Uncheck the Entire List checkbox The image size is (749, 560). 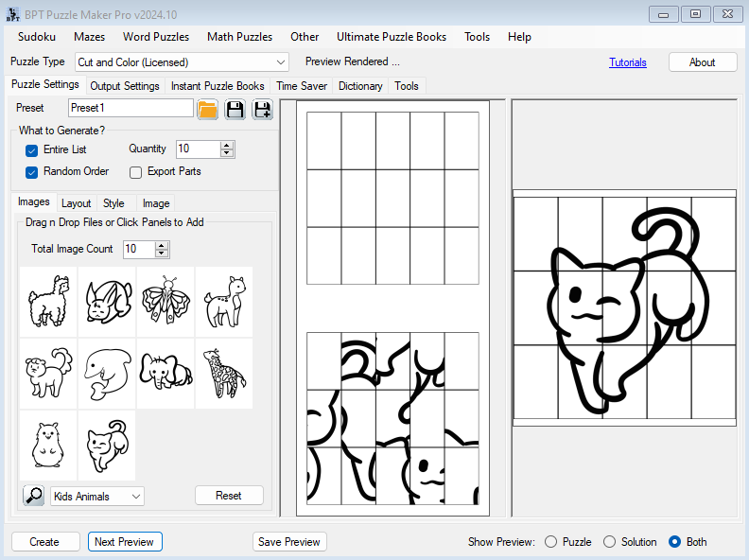click(x=32, y=149)
